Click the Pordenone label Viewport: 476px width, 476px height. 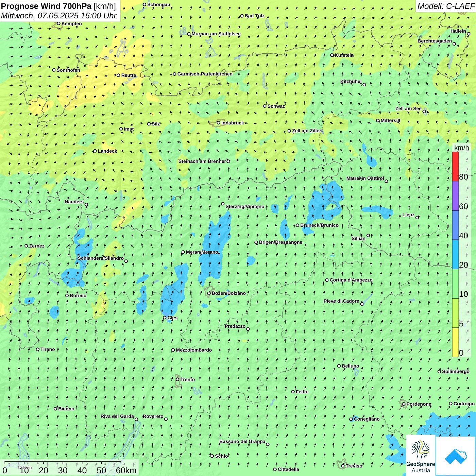(419, 404)
